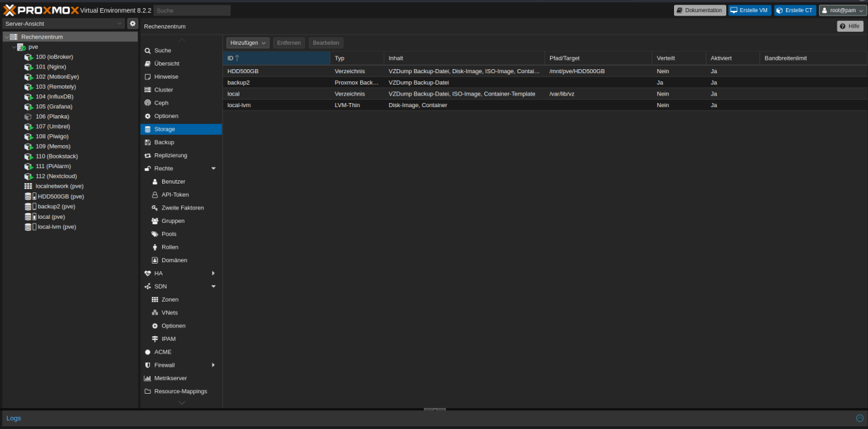Click the Dokumentation button
Image resolution: width=868 pixels, height=429 pixels.
(700, 10)
